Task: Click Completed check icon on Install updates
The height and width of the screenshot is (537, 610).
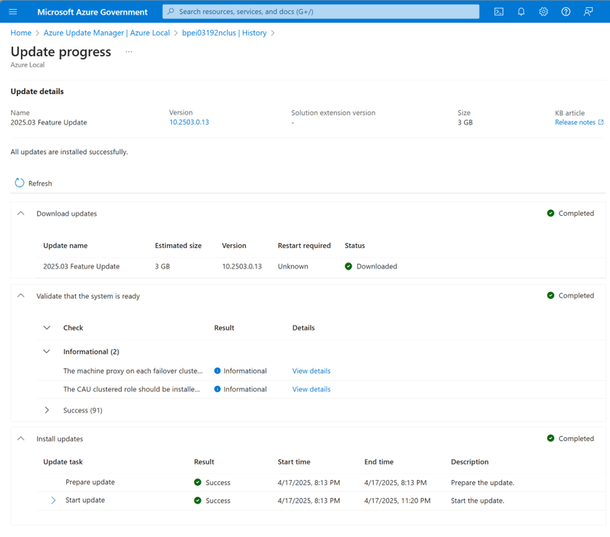Action: point(550,439)
